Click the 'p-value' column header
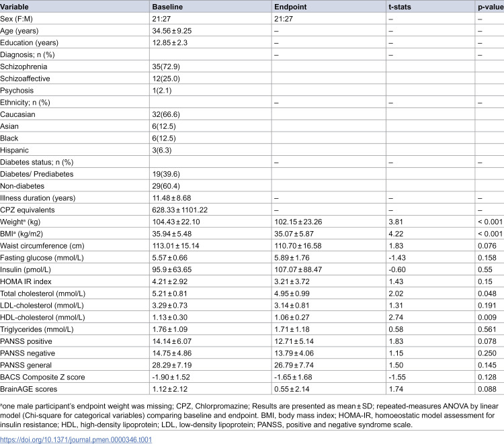The width and height of the screenshot is (504, 444). point(491,7)
